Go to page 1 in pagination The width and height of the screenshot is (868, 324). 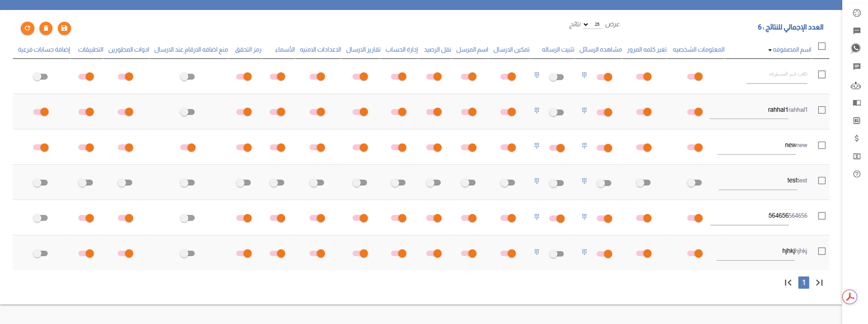(804, 282)
